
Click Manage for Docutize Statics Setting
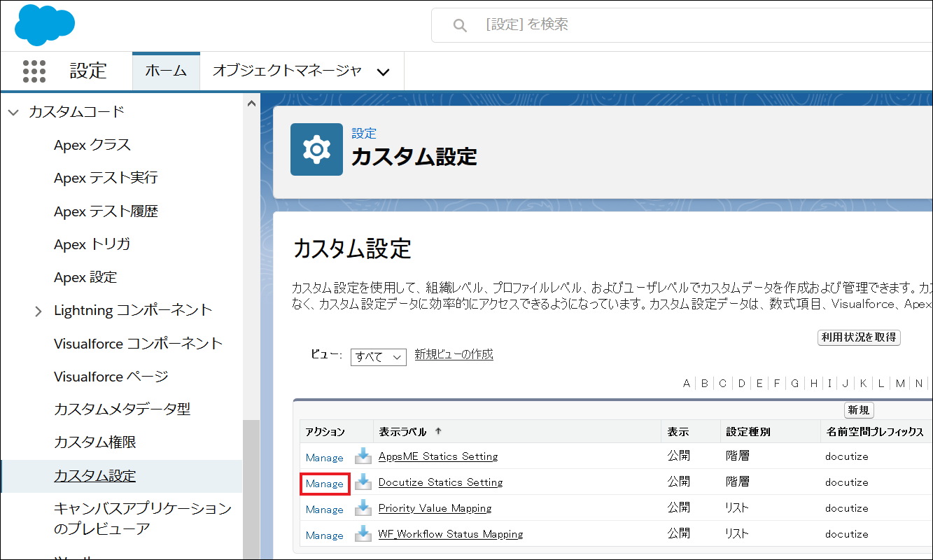pos(324,483)
